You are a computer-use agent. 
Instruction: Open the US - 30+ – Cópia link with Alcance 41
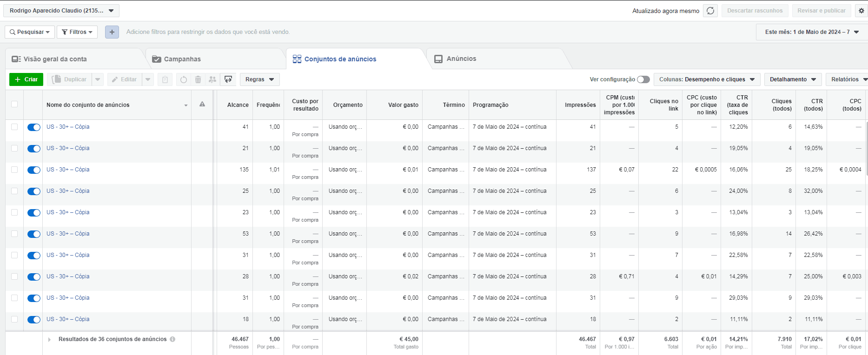tap(68, 127)
